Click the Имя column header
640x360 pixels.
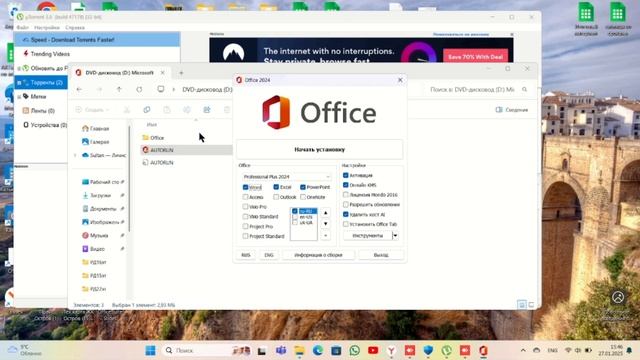(x=152, y=124)
